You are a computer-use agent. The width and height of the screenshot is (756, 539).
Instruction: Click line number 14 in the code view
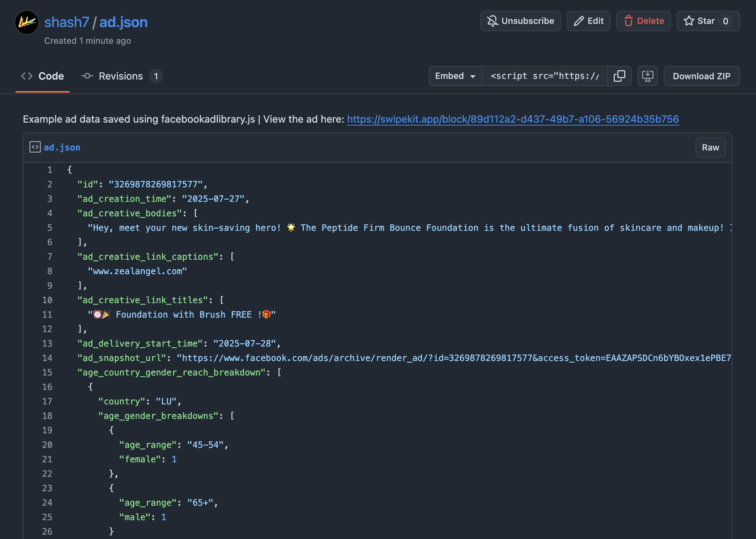tap(47, 358)
